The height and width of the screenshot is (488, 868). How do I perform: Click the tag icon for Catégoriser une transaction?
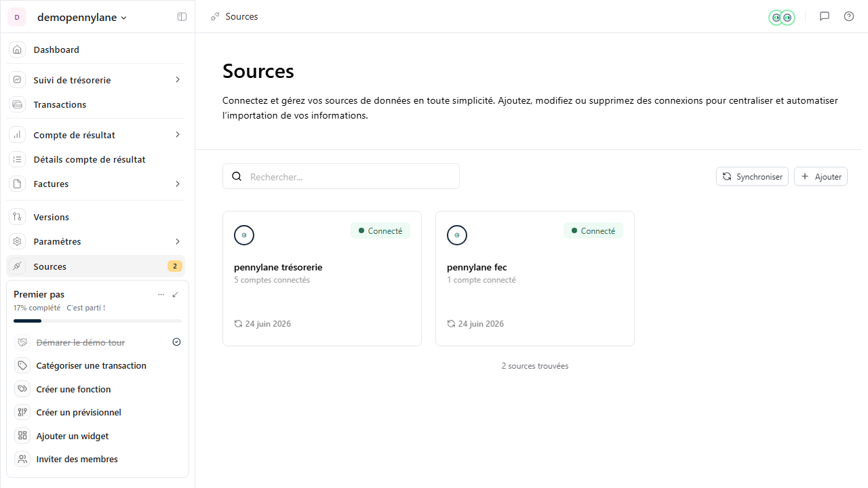pyautogui.click(x=22, y=365)
